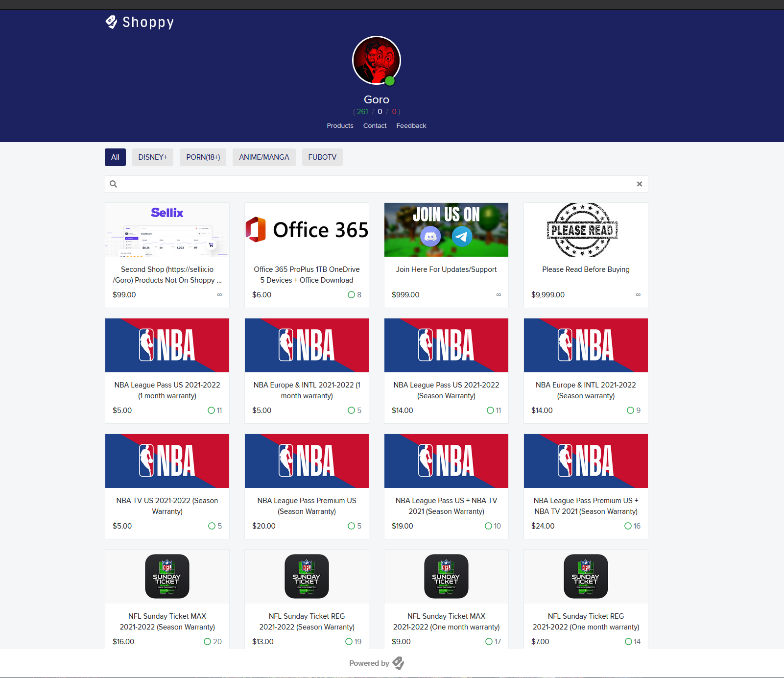
Task: Open NFL Sunday Ticket MAX Season Warranty icon
Action: click(167, 576)
